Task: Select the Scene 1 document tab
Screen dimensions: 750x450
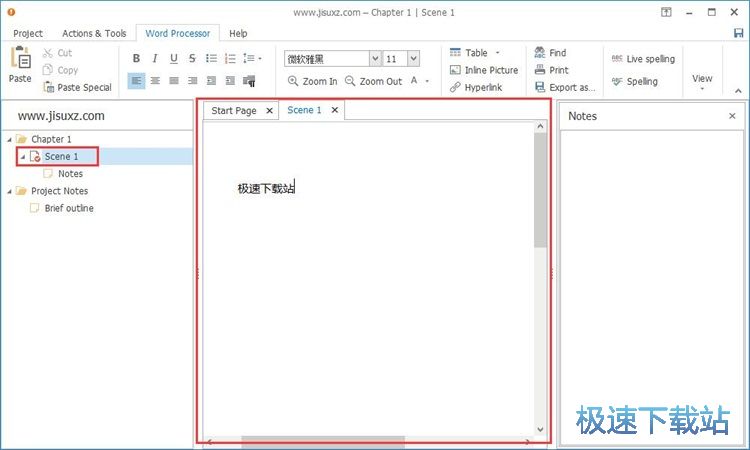Action: (x=304, y=110)
